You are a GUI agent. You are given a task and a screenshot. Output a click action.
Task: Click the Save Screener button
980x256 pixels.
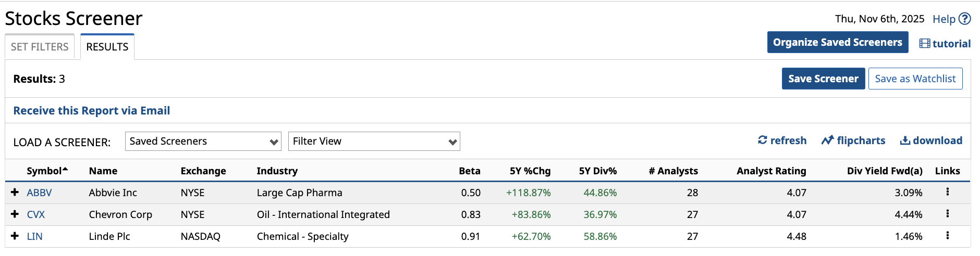[823, 79]
